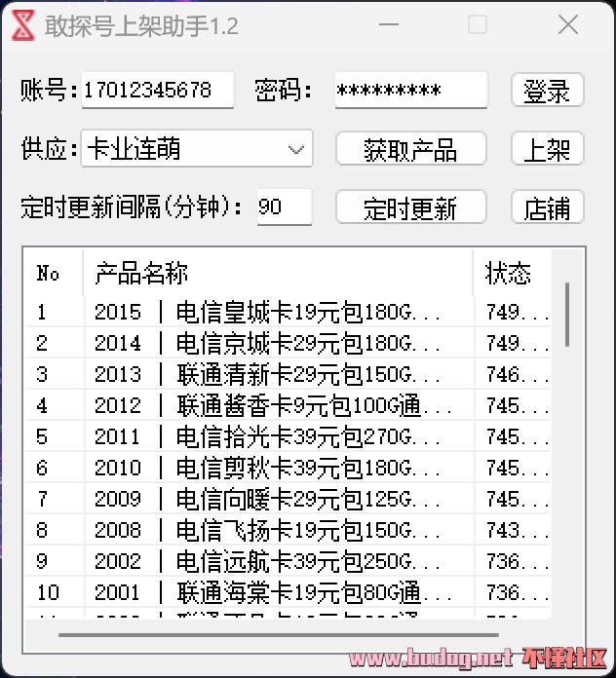Minimize the 敢探号上架助手 window

point(389,24)
